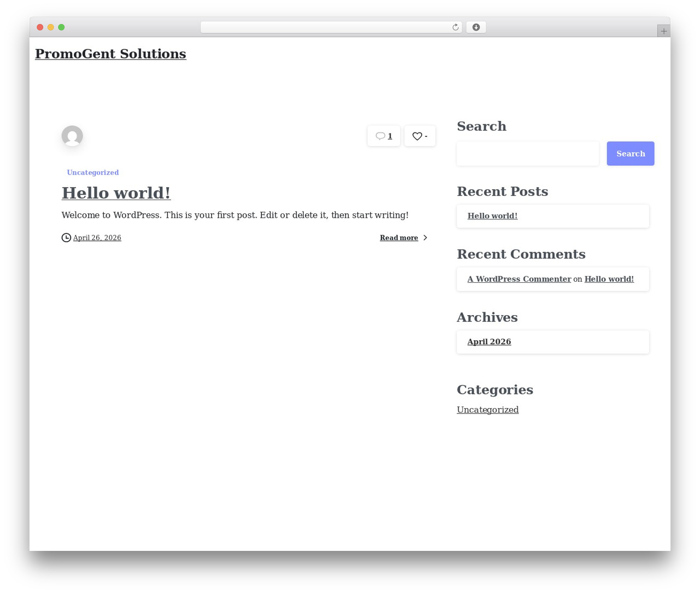Image resolution: width=700 pixels, height=593 pixels.
Task: Open Uncategorized under Categories
Action: coord(488,410)
